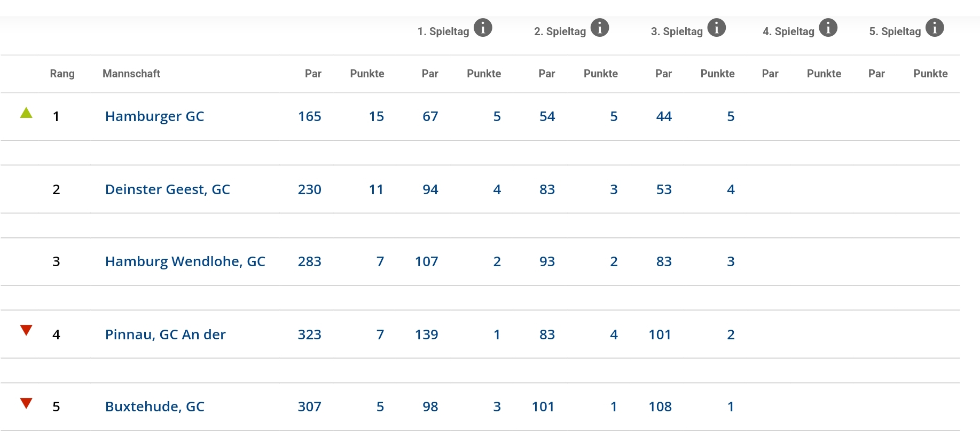Viewport: 980px width, 438px height.
Task: Click red down arrow beside Buxtehude rank
Action: (x=26, y=403)
